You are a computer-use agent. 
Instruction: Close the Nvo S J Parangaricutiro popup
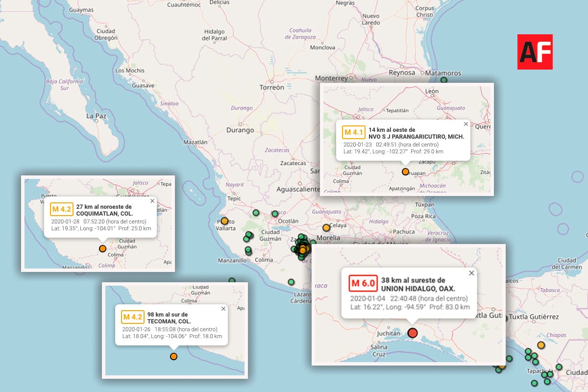pyautogui.click(x=465, y=124)
